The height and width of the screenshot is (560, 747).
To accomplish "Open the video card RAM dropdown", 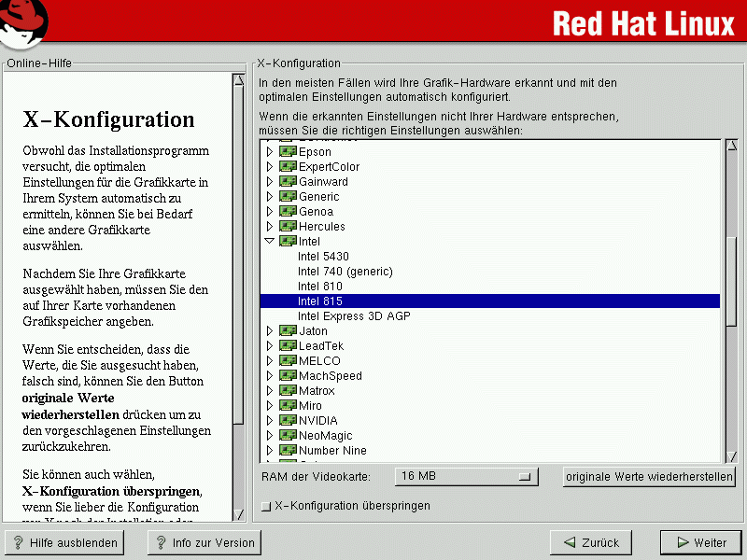I will click(x=467, y=476).
